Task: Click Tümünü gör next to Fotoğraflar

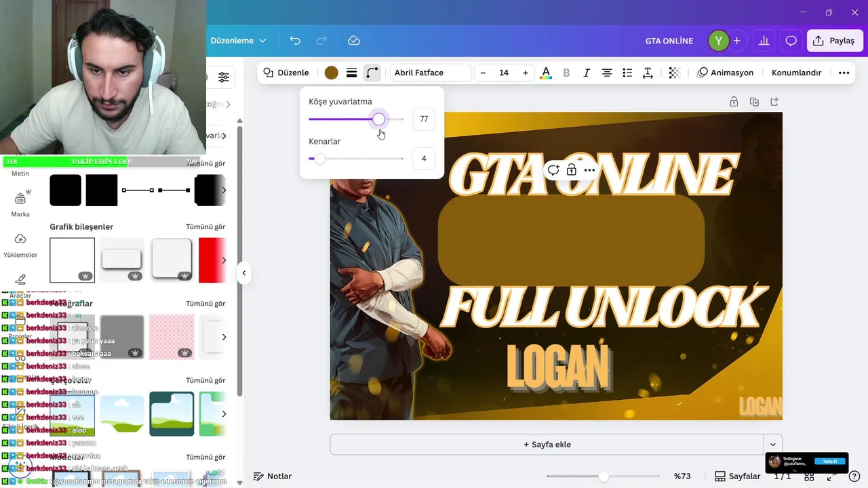Action: 205,304
